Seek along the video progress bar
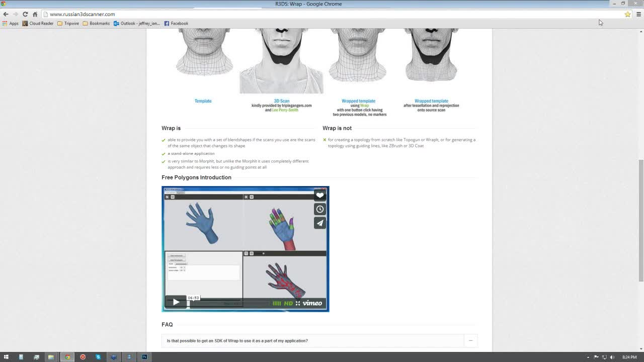 pos(229,303)
